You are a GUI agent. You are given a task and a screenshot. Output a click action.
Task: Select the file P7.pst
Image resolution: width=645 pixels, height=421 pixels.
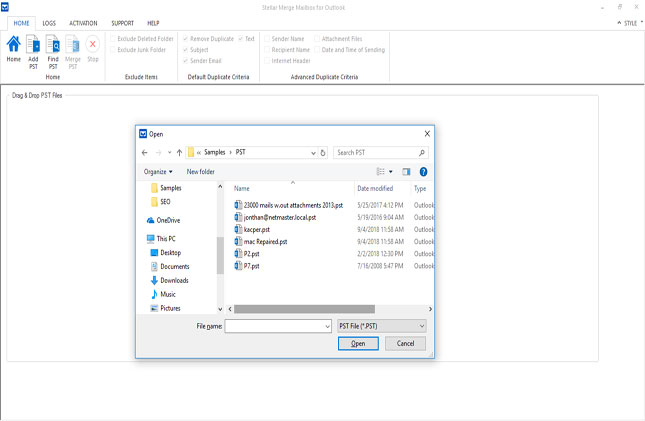pyautogui.click(x=247, y=266)
